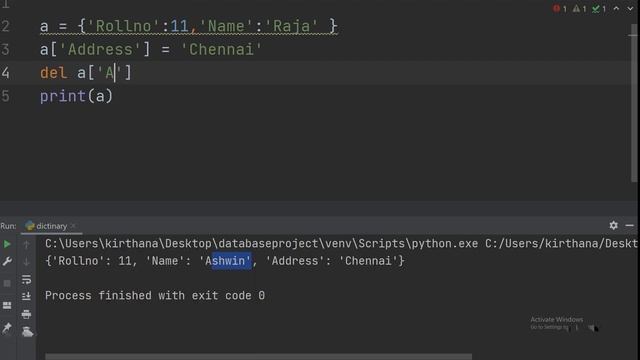This screenshot has height=360, width=640.
Task: Jump to previous highlighted error arrow
Action: pos(616,9)
